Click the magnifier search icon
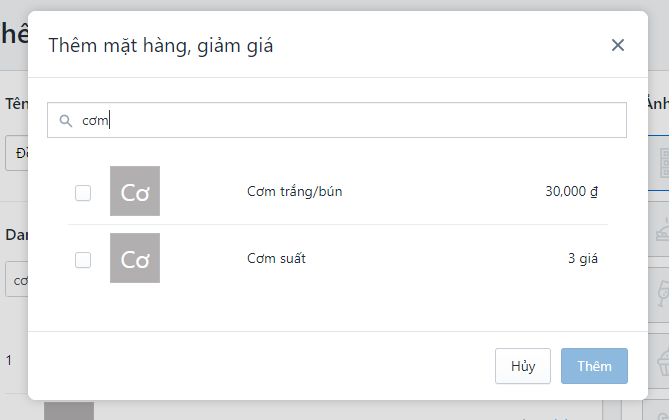The image size is (669, 420). [66, 121]
